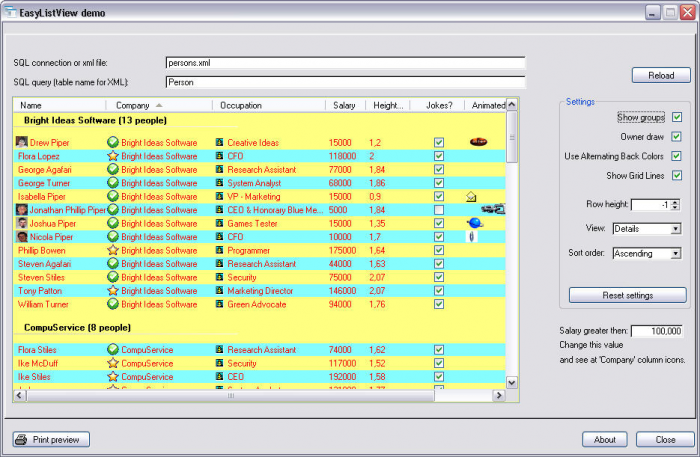Open the View dropdown showing Details
Viewport: 700px width, 457px height.
click(676, 229)
